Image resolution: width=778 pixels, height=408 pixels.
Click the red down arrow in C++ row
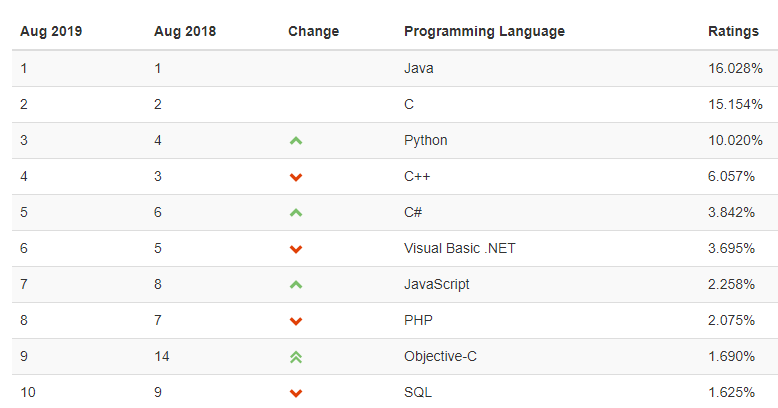pyautogui.click(x=296, y=177)
